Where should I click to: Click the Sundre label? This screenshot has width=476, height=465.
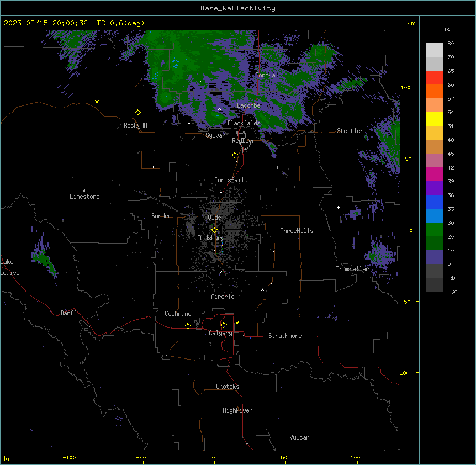161,216
